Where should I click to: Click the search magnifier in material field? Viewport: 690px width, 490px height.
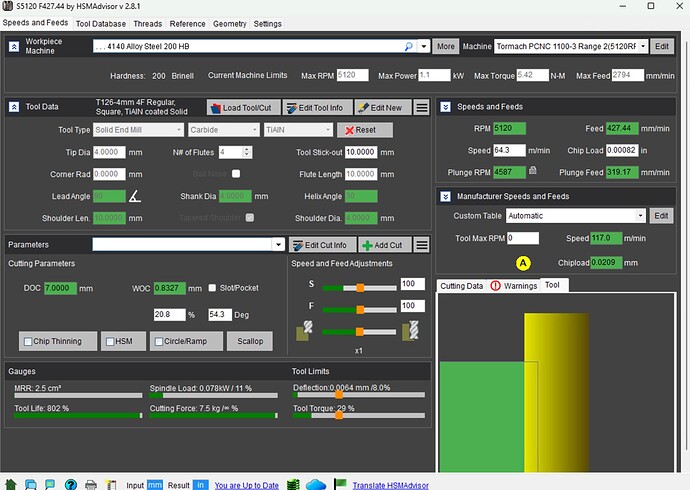point(409,47)
